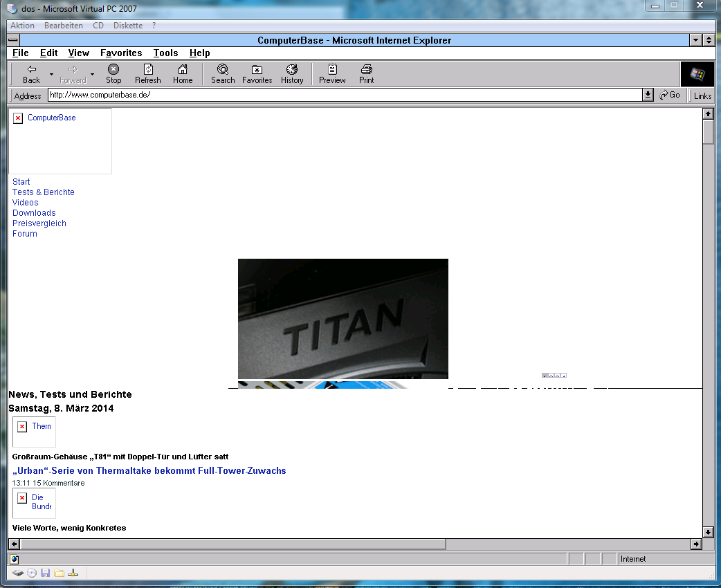This screenshot has height=588, width=721.
Task: Click Virtual PC network status icon
Action: (x=73, y=573)
